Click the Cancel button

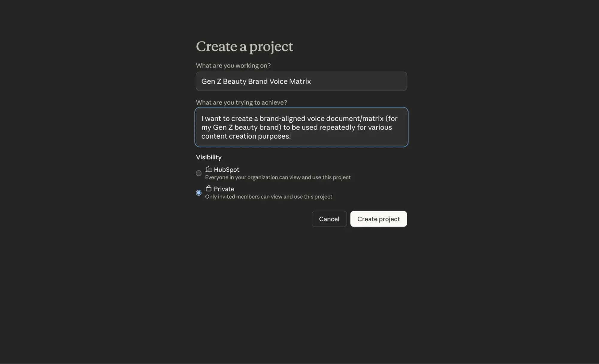pyautogui.click(x=329, y=219)
